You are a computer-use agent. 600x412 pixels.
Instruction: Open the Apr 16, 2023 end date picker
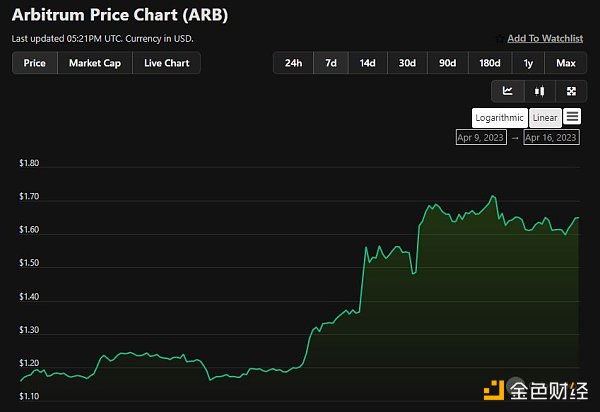[552, 138]
